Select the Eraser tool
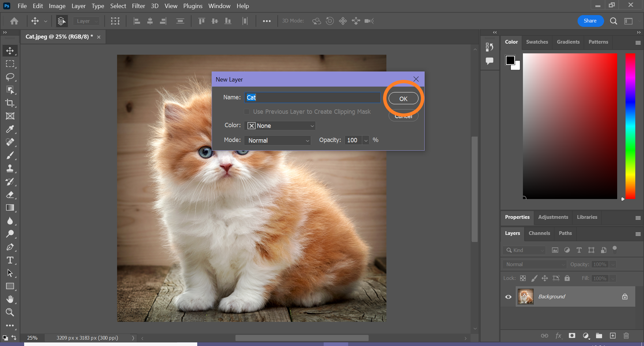This screenshot has width=644, height=346. [x=10, y=195]
